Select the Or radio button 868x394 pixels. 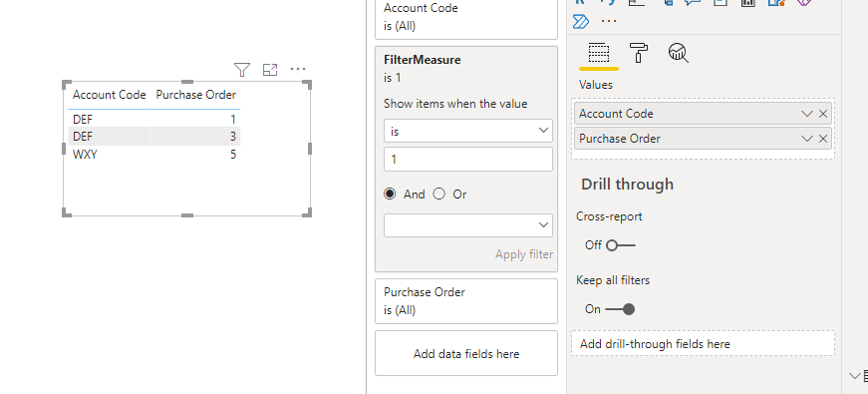coord(438,194)
